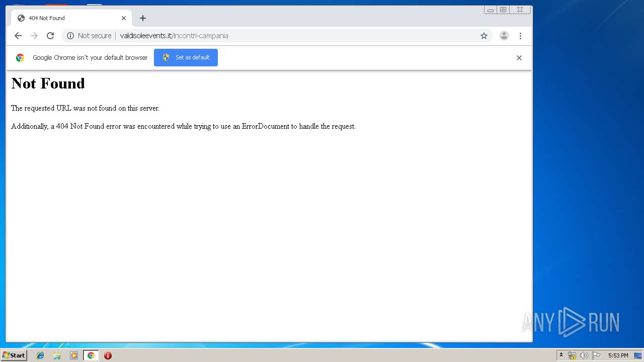The width and height of the screenshot is (644, 362).
Task: Close the 404 Not Found tab
Action: point(124,18)
